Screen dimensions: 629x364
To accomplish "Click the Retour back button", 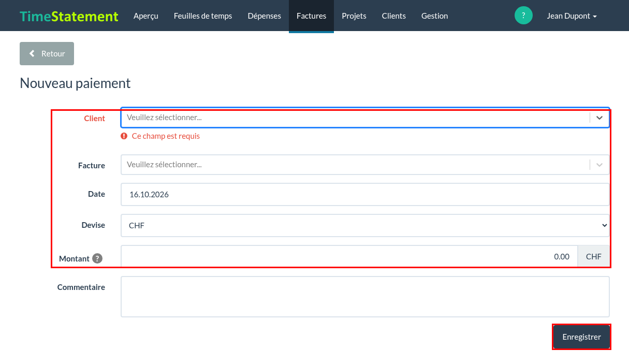I will [47, 53].
